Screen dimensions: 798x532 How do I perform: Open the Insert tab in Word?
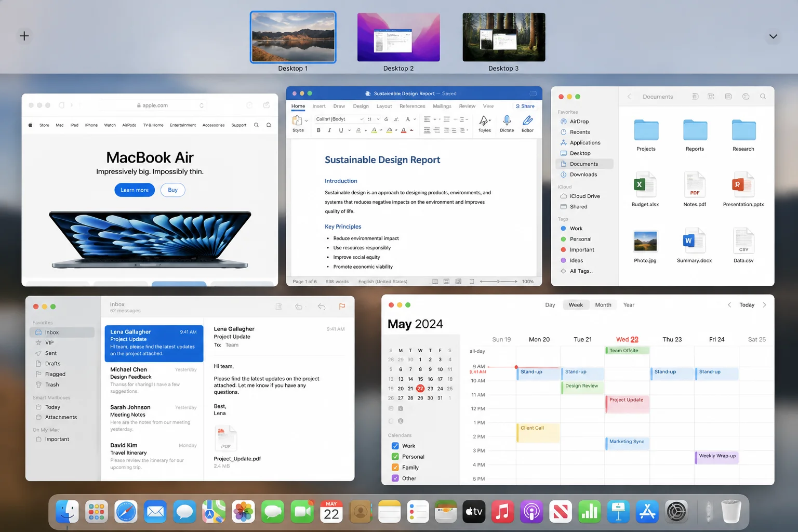[319, 106]
